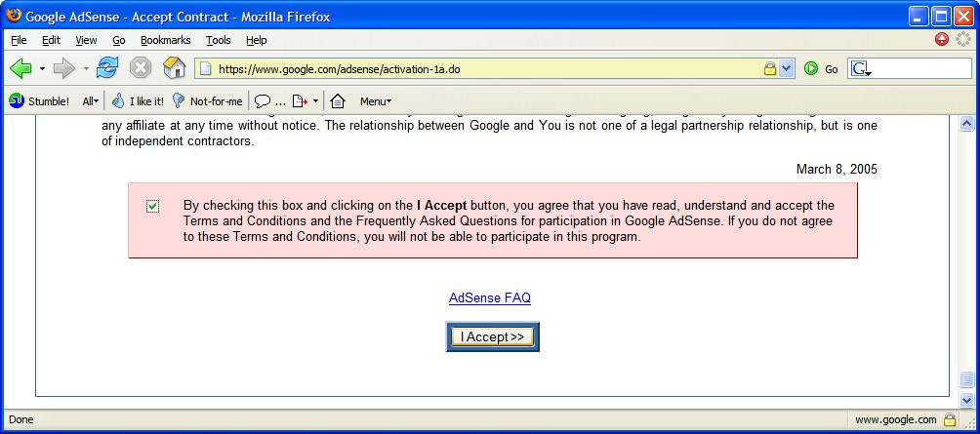This screenshot has width=980, height=434.
Task: Click the green Go button
Action: point(821,69)
